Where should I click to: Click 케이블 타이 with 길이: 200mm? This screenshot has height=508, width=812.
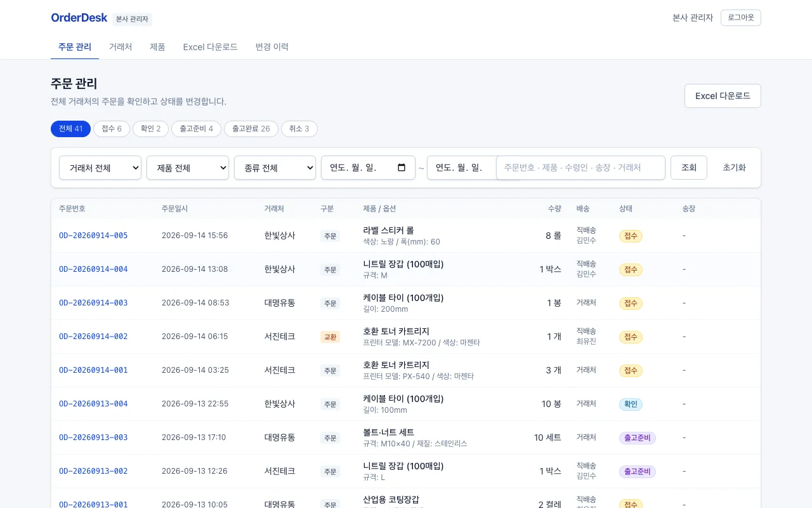pos(403,297)
